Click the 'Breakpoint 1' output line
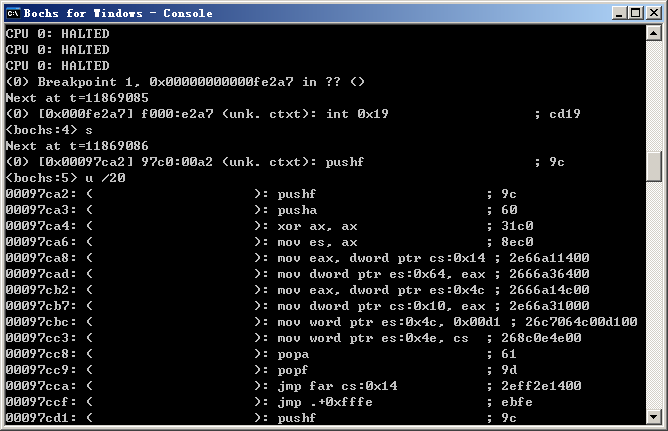This screenshot has height=431, width=668. coord(185,82)
